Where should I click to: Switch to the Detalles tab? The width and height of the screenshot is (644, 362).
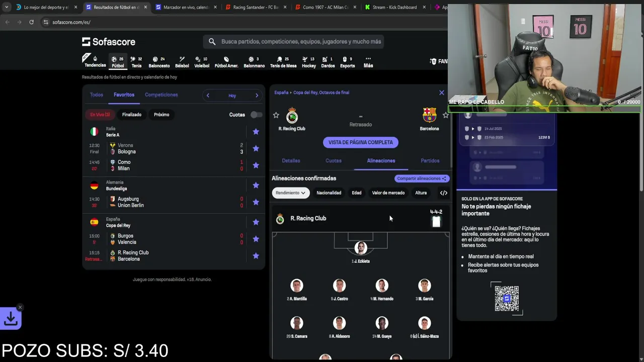pyautogui.click(x=291, y=161)
